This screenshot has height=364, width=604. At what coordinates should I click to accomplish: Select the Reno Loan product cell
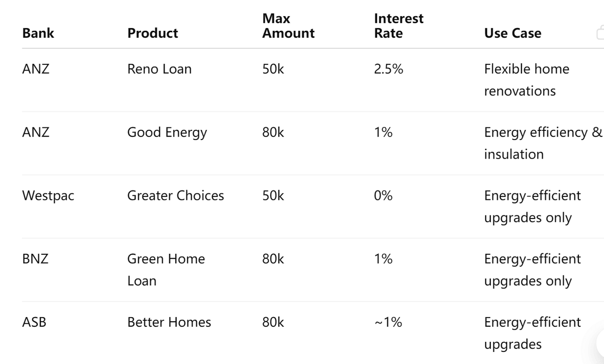(x=159, y=69)
